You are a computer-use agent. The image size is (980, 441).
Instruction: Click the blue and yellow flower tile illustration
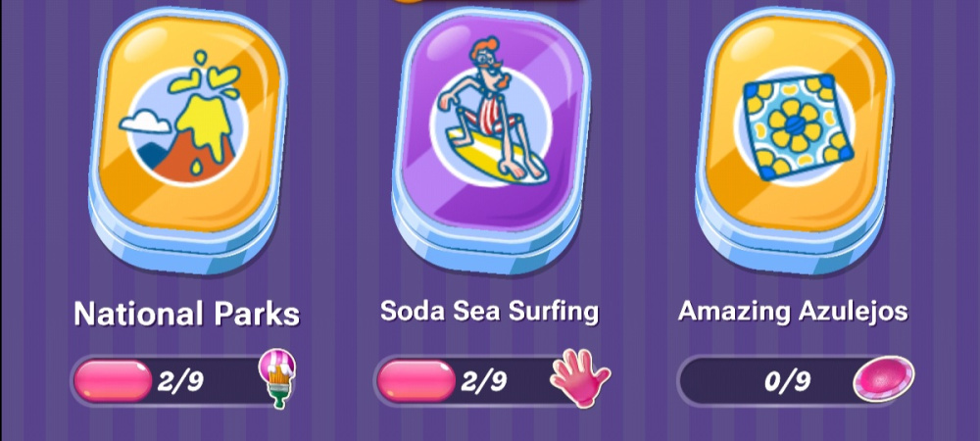pyautogui.click(x=798, y=128)
